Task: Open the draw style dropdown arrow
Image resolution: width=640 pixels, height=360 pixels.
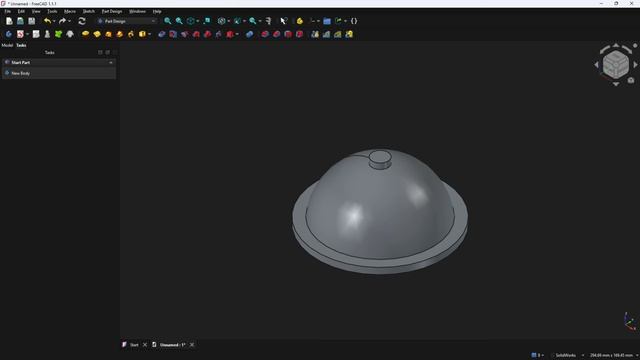Action: (x=229, y=21)
